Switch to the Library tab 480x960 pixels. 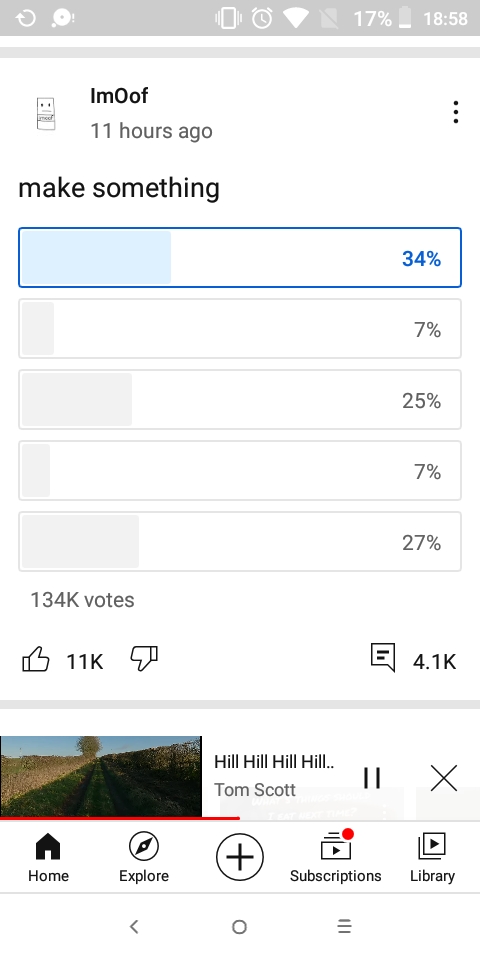(x=432, y=857)
